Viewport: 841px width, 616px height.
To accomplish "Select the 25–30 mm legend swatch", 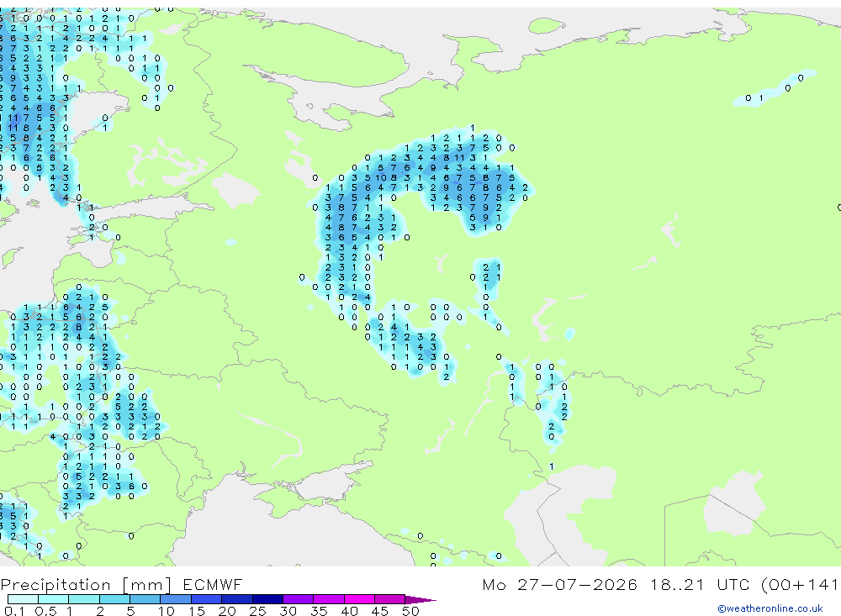I will tap(267, 599).
